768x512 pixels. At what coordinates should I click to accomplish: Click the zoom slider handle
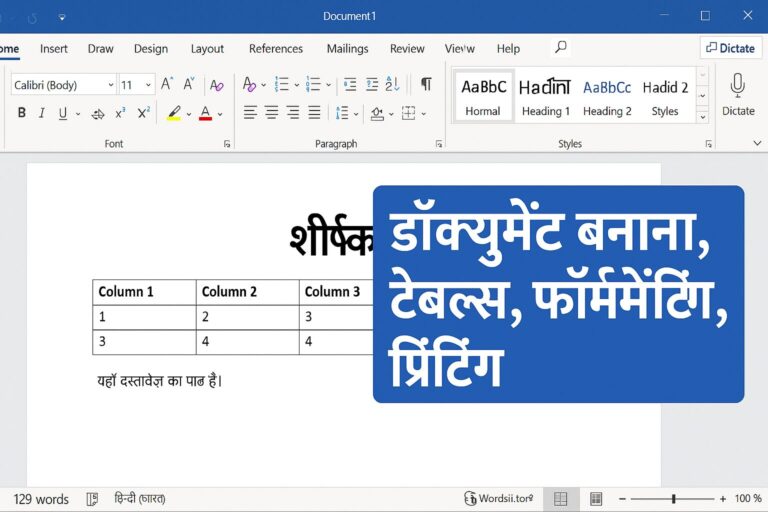(x=674, y=499)
